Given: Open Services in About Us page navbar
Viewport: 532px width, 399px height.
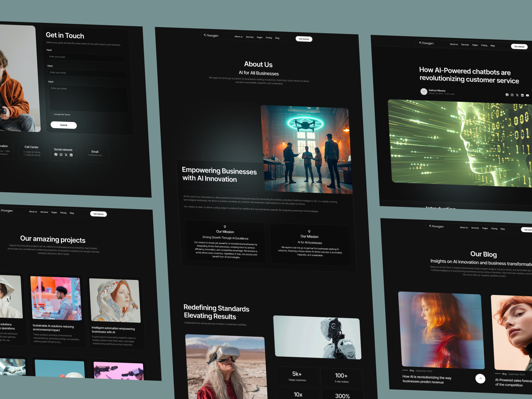Looking at the screenshot, I should pyautogui.click(x=250, y=37).
